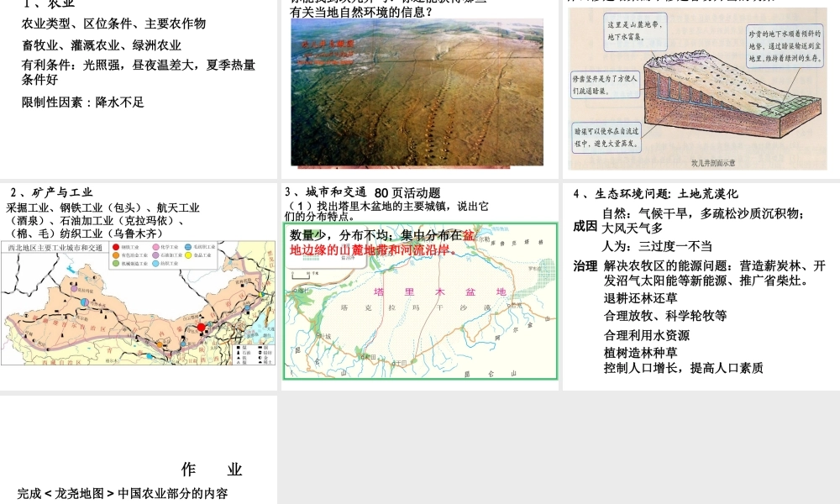Click the line 控制人口增长，提高人口素质

pos(683,368)
